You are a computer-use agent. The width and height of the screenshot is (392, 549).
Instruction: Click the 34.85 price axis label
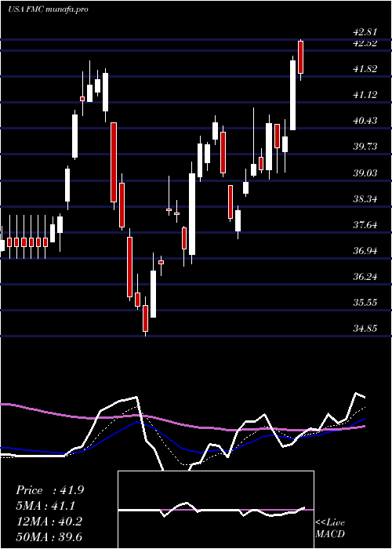[365, 329]
